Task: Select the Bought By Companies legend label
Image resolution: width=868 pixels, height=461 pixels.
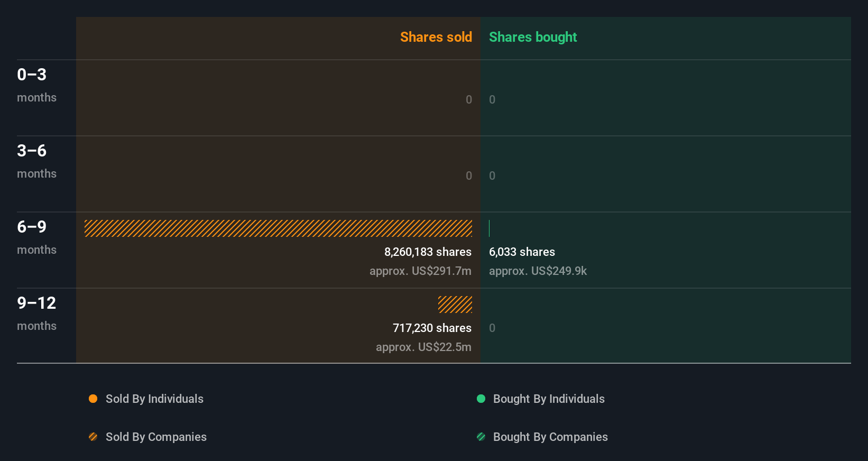Action: tap(550, 437)
